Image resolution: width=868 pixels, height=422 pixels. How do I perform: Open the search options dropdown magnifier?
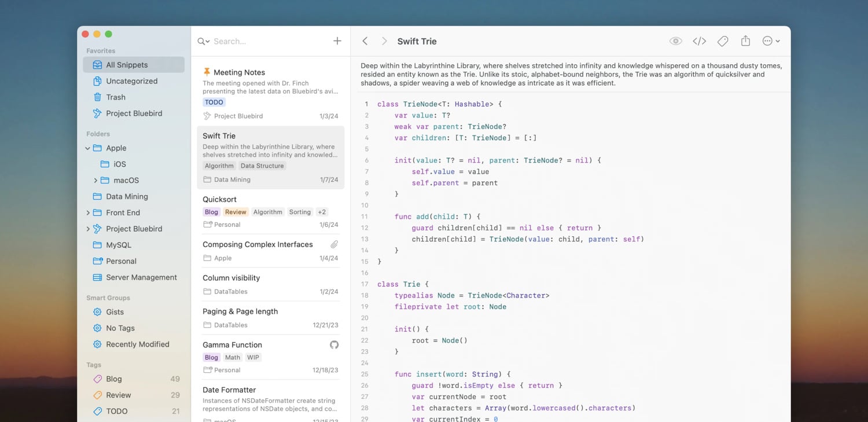click(x=203, y=41)
